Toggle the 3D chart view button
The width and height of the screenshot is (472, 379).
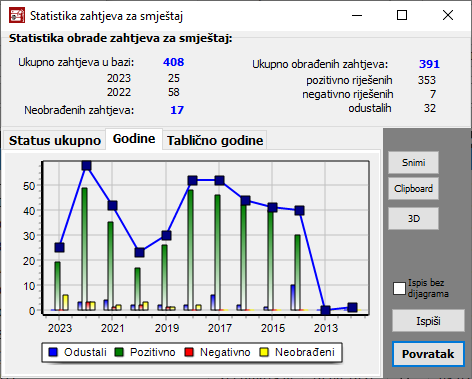point(413,219)
